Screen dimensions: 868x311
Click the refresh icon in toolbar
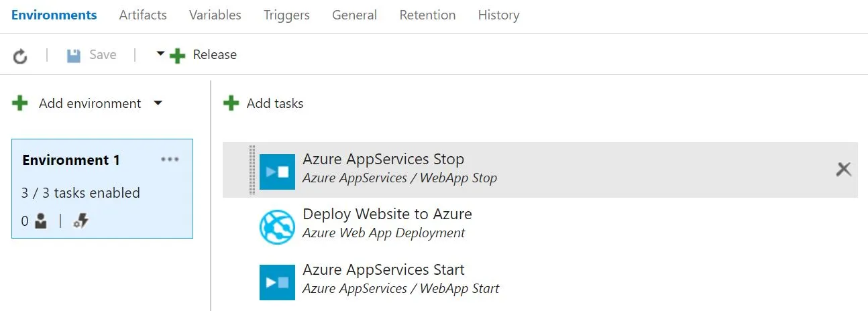[x=21, y=56]
